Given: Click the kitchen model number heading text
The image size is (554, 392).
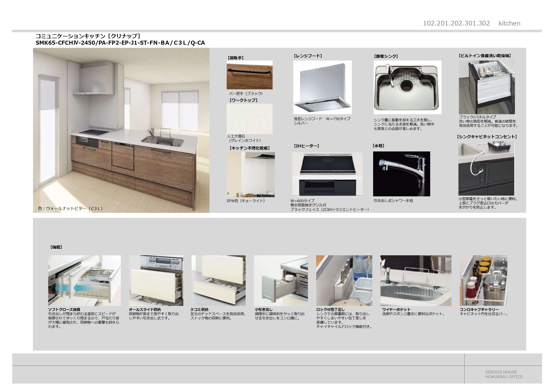Looking at the screenshot, I should [120, 43].
